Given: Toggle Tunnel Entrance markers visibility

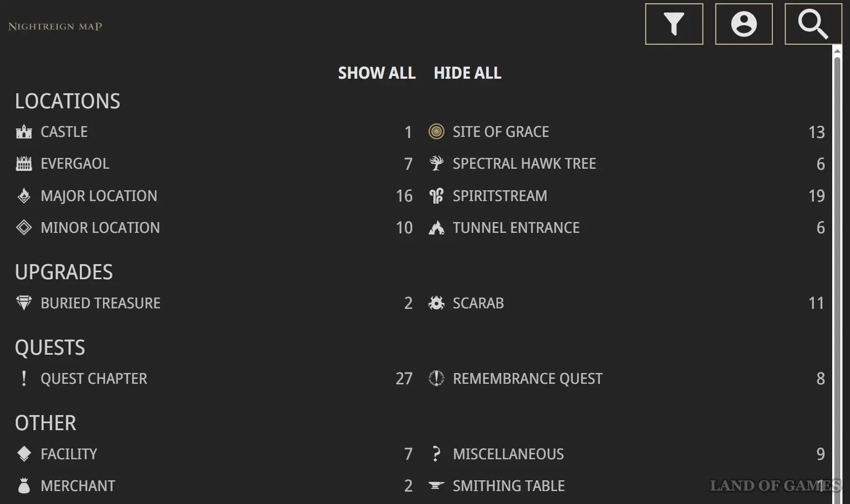Looking at the screenshot, I should coord(626,227).
